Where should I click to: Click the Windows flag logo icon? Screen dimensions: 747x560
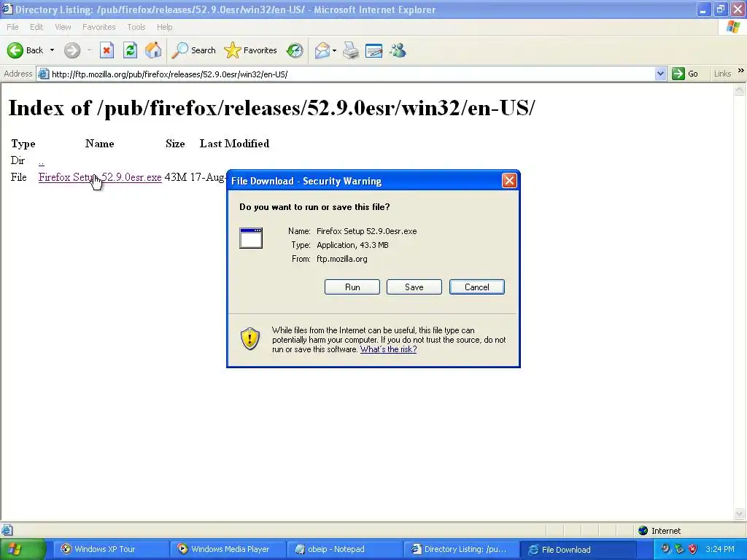point(733,27)
